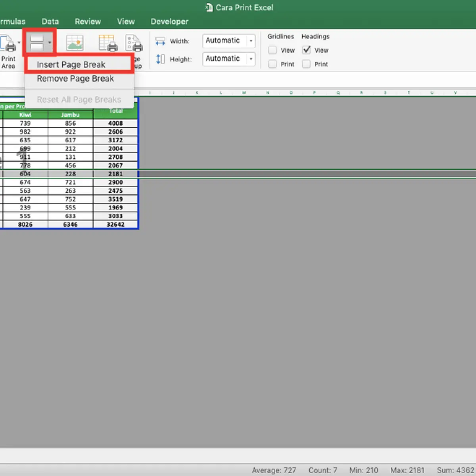Image resolution: width=476 pixels, height=476 pixels.
Task: Select cell with value 3519
Action: pos(116,199)
